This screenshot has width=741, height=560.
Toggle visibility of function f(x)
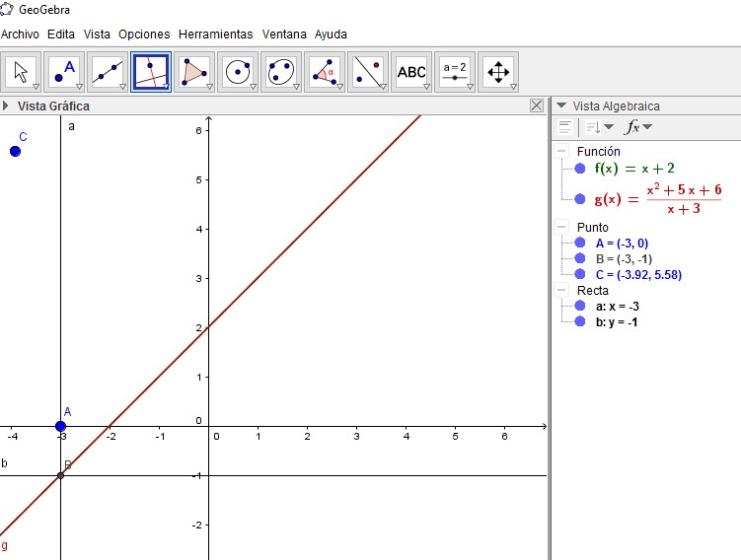tap(580, 169)
